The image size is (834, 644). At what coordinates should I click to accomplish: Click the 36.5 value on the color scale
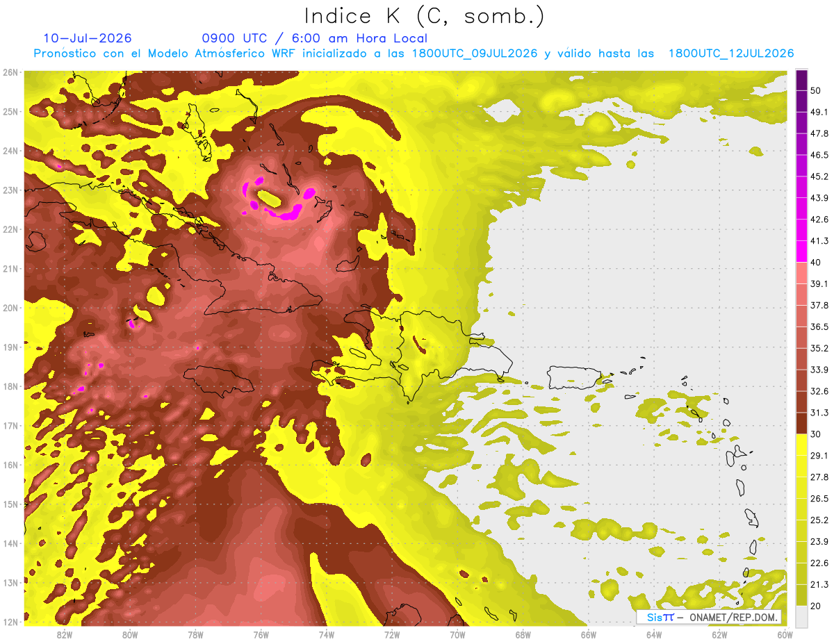[819, 327]
